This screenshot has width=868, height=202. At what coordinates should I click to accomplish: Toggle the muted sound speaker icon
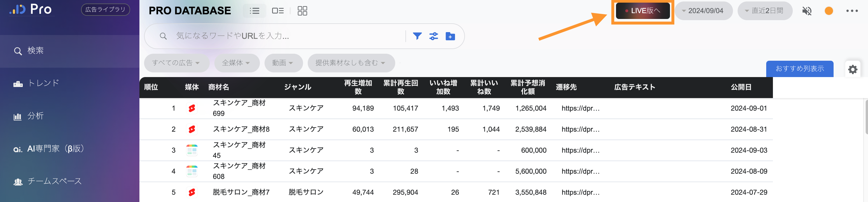807,11
